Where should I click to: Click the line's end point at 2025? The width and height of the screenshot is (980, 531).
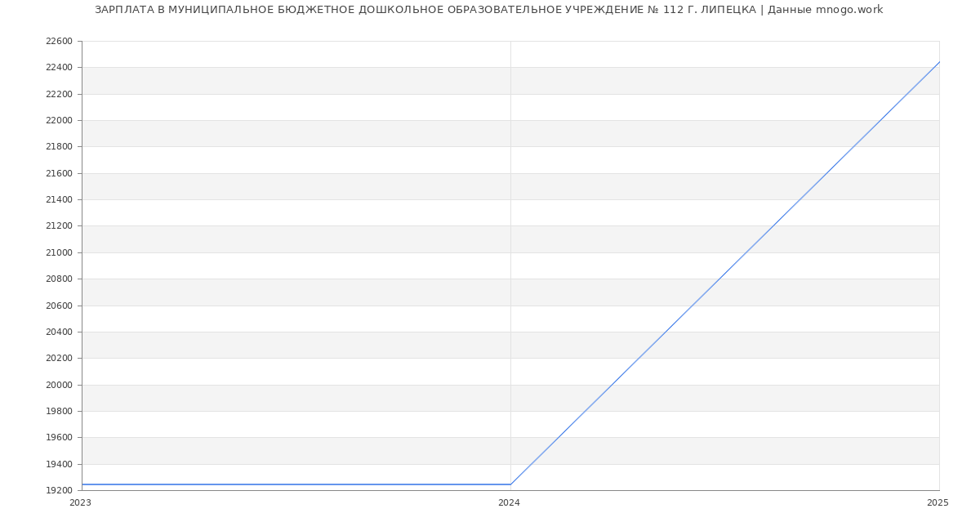coord(939,62)
